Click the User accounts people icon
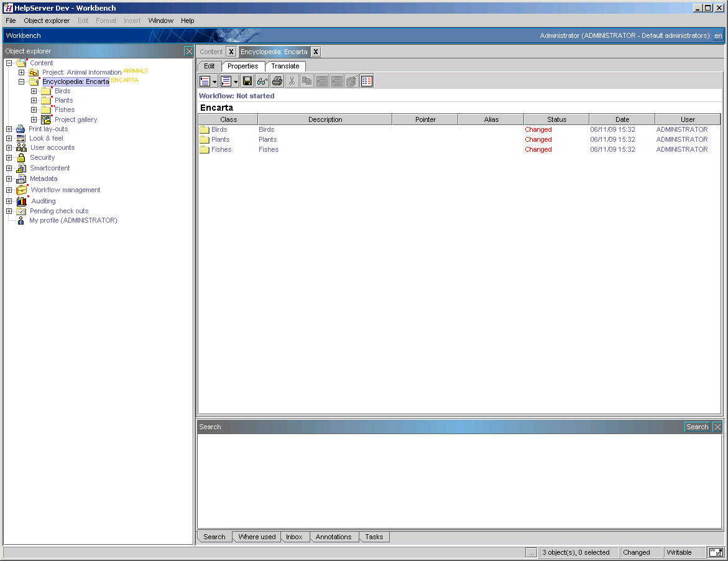 tap(21, 147)
